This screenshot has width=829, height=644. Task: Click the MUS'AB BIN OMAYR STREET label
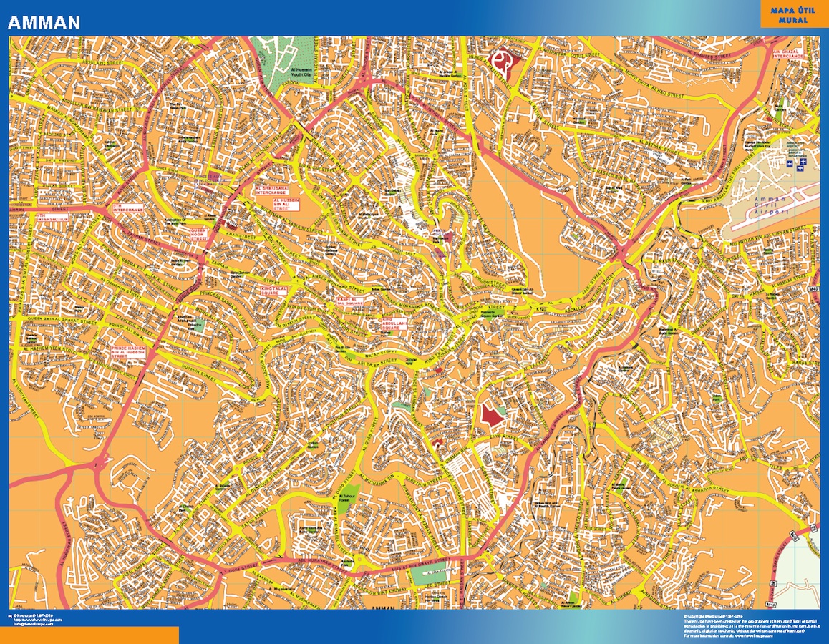(422, 564)
